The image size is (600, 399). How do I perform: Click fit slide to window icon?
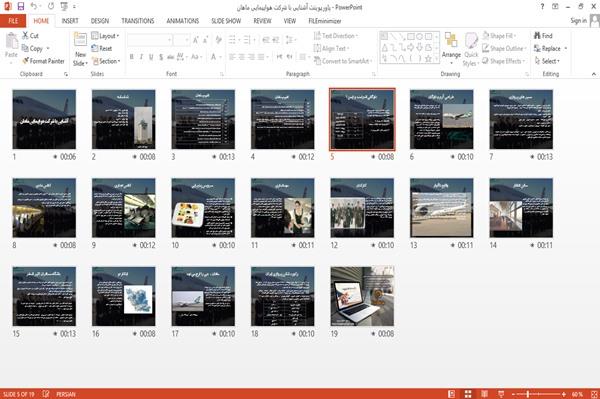[594, 394]
